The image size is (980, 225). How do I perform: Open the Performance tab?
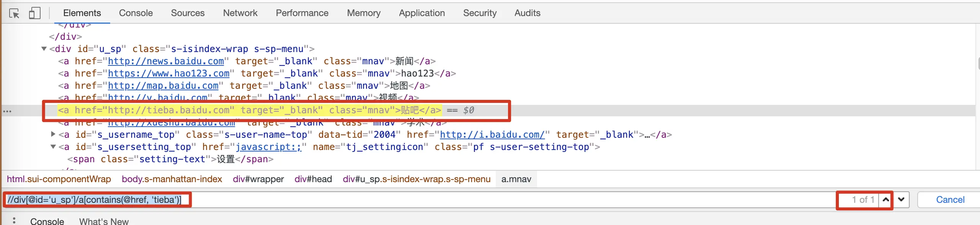point(302,13)
